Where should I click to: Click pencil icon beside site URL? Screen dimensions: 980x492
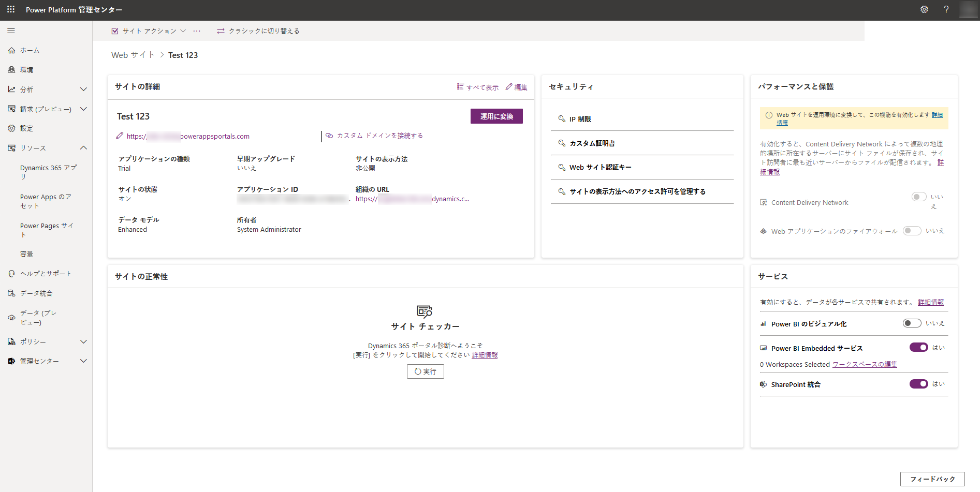tap(120, 136)
